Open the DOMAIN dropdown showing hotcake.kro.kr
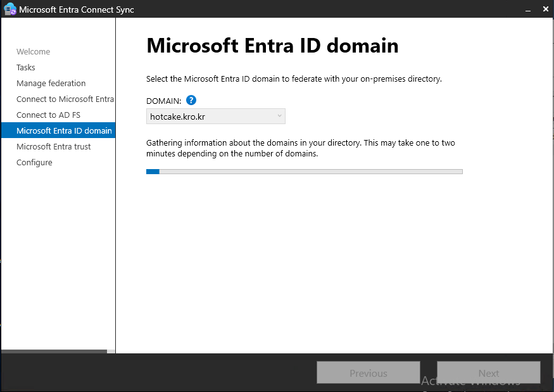The height and width of the screenshot is (392, 554). tap(215, 117)
